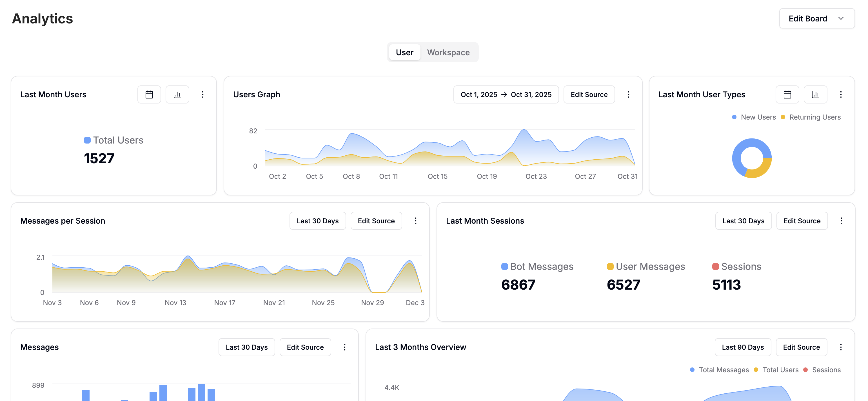Select the User tab
The width and height of the screenshot is (868, 401).
pos(404,52)
